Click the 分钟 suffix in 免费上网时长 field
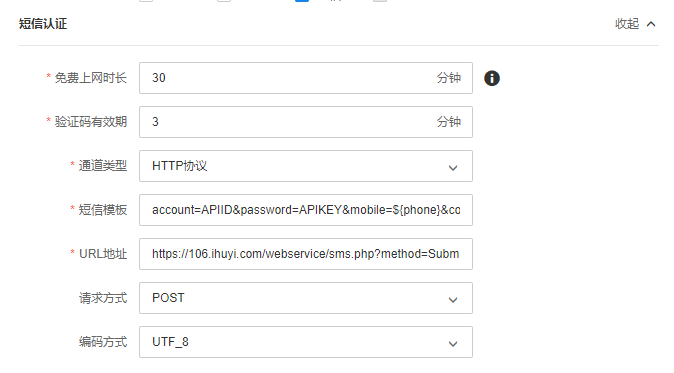This screenshot has width=674, height=373. [x=449, y=78]
